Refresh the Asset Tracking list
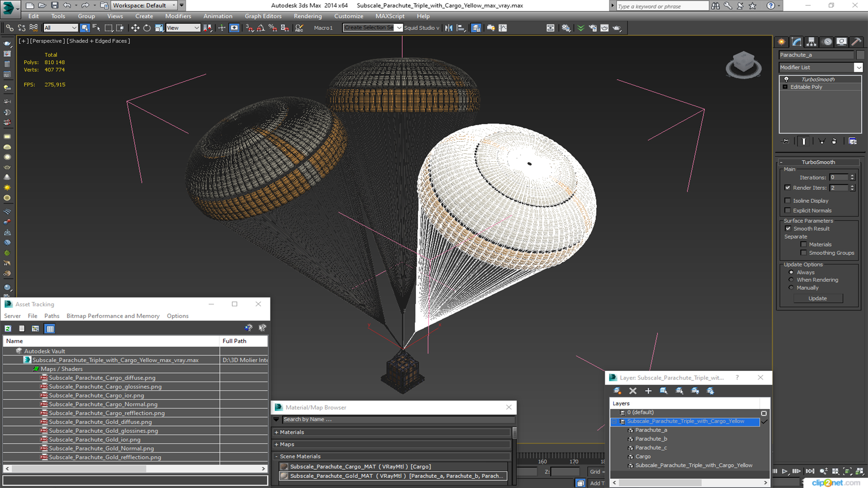Image resolution: width=868 pixels, height=488 pixels. [8, 328]
